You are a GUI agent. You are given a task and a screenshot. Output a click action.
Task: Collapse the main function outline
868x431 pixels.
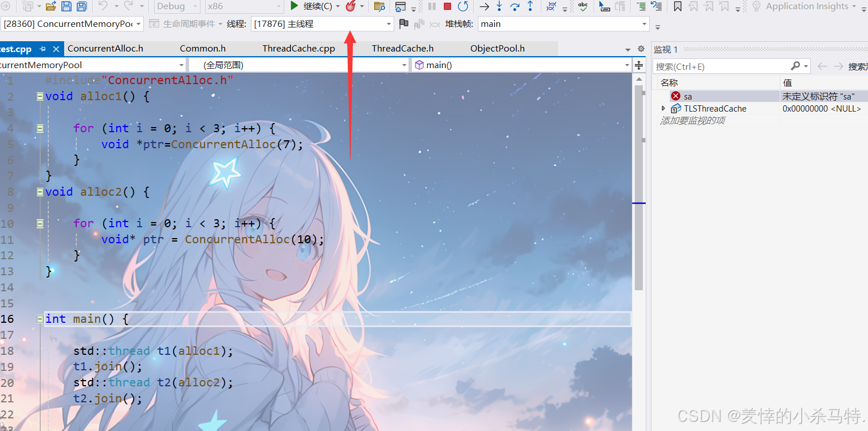coord(40,319)
